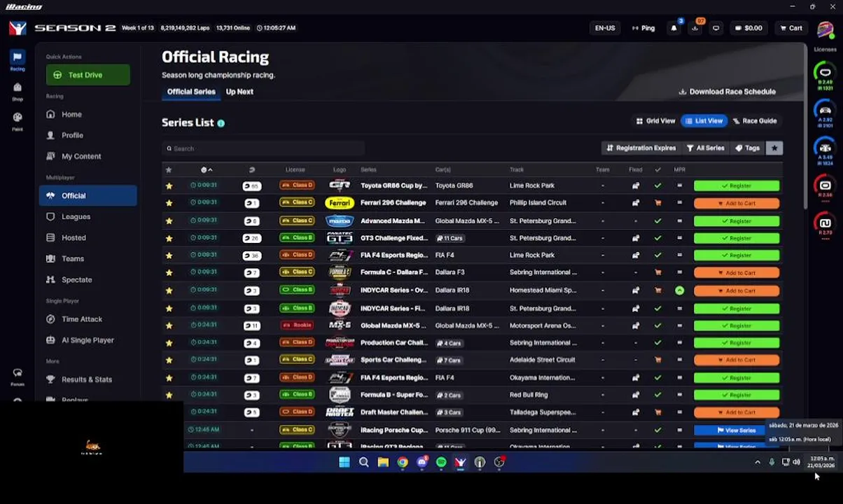
Task: Switch to Grid View
Action: point(655,121)
